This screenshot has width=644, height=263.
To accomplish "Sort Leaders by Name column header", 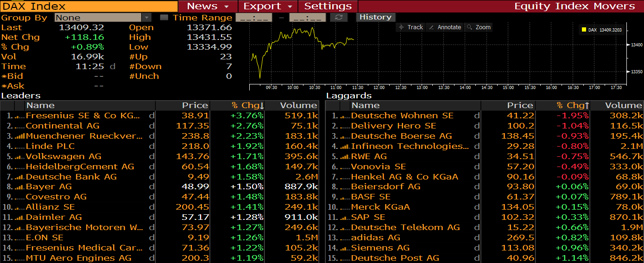I will [x=90, y=106].
